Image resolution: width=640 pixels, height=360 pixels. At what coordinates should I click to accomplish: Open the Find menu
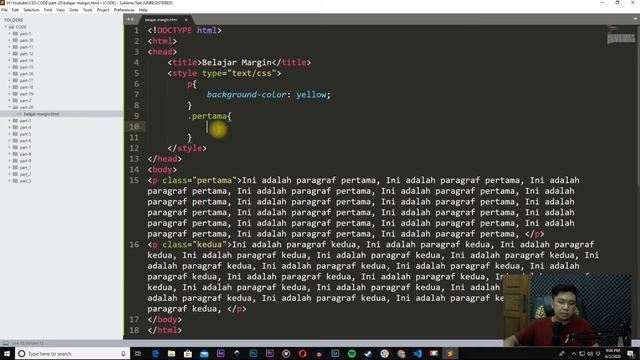48,10
